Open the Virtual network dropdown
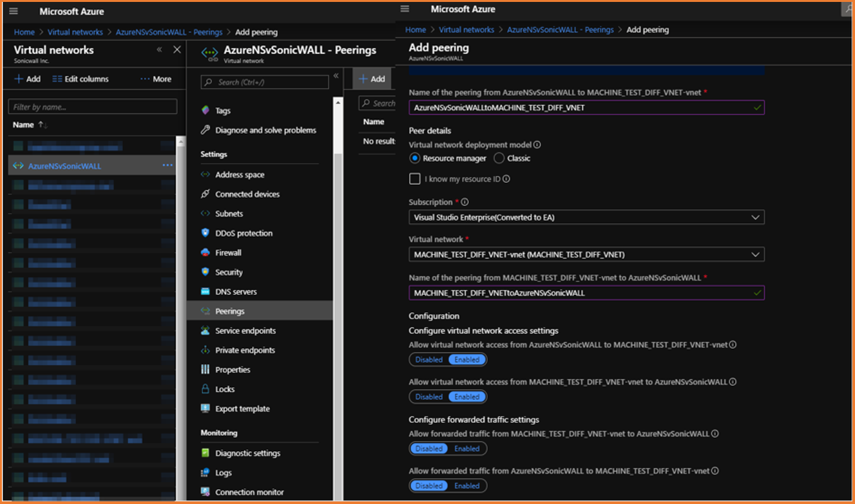The width and height of the screenshot is (855, 504). [x=586, y=254]
